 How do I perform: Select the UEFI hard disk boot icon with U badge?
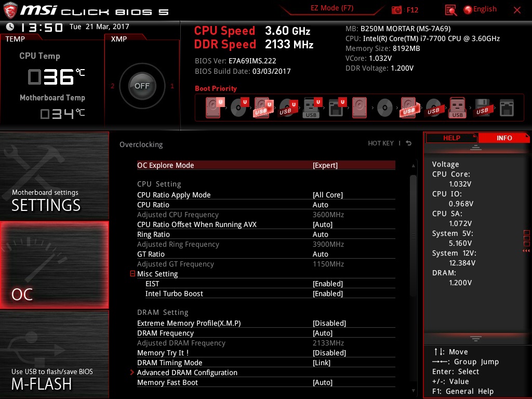[215, 108]
